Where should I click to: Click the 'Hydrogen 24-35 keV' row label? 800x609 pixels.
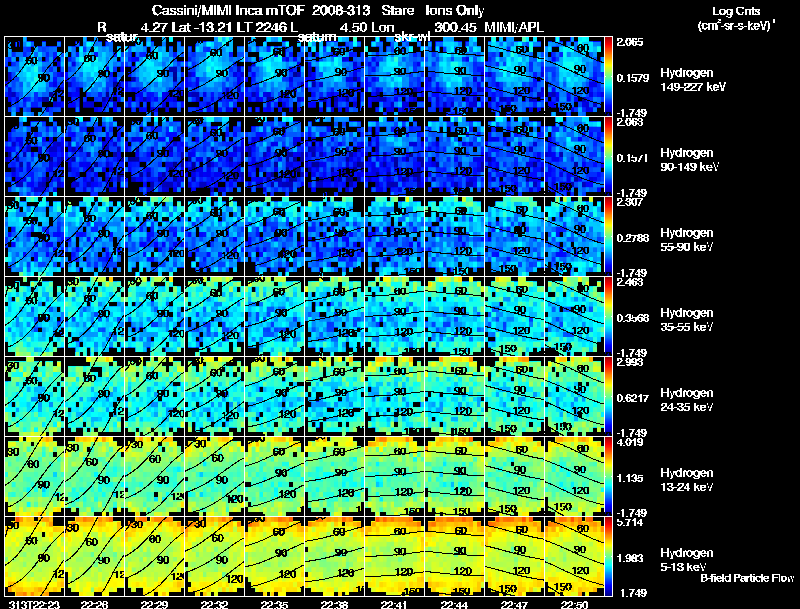687,400
